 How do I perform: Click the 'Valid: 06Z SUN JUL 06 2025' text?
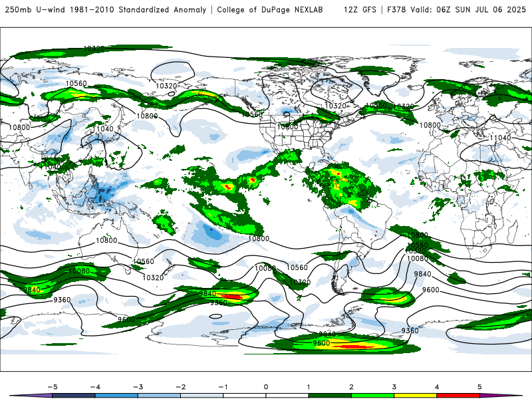468,9
